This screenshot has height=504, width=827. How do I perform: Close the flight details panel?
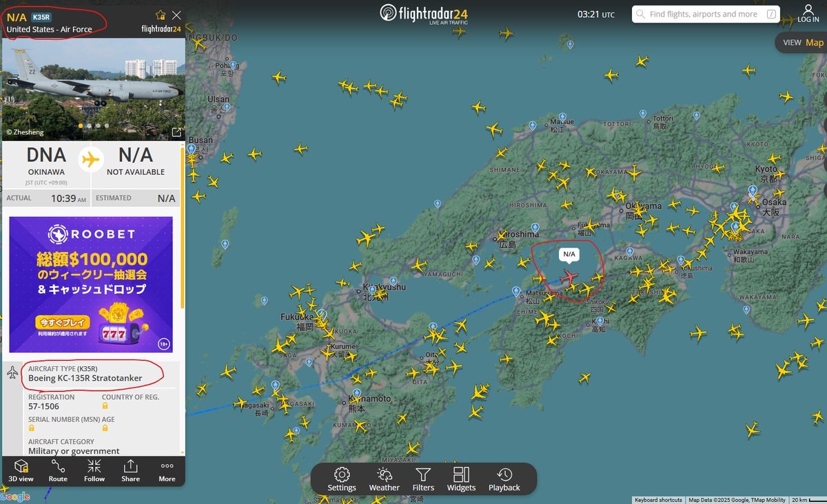(177, 15)
